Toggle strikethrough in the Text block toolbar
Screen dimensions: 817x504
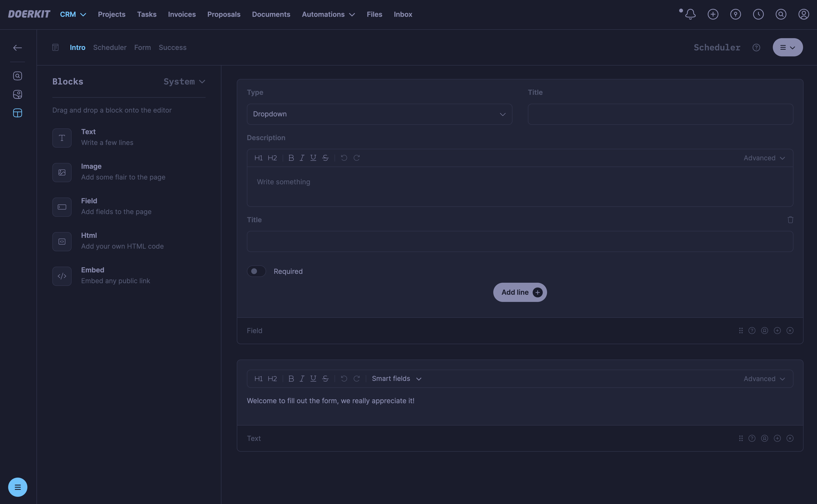coord(325,379)
